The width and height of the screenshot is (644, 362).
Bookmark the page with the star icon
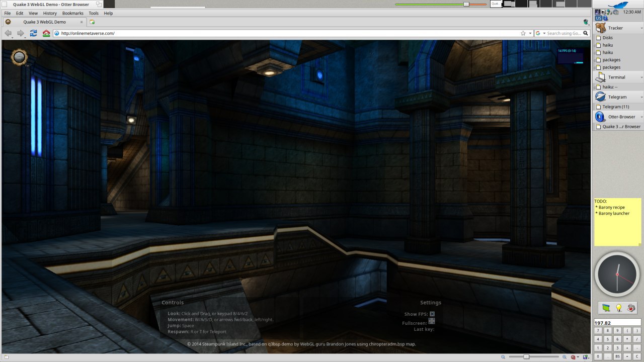523,33
